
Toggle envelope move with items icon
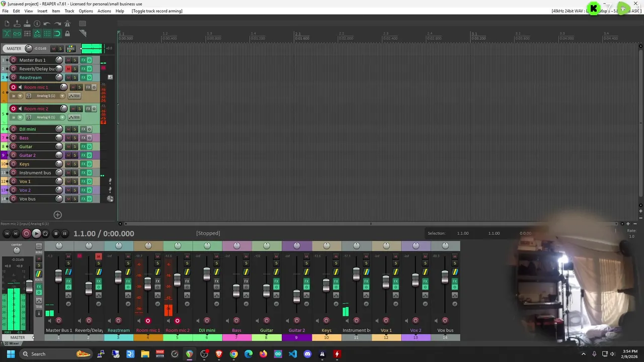(37, 34)
